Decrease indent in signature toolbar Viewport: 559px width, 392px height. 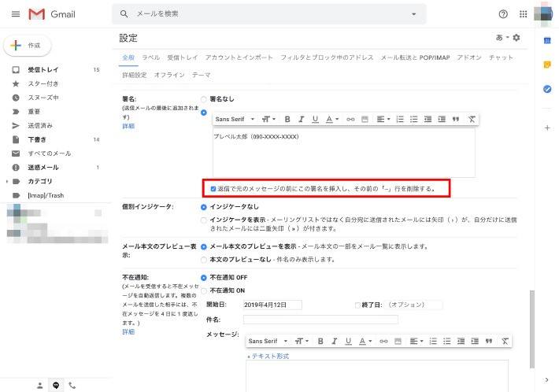click(x=428, y=119)
